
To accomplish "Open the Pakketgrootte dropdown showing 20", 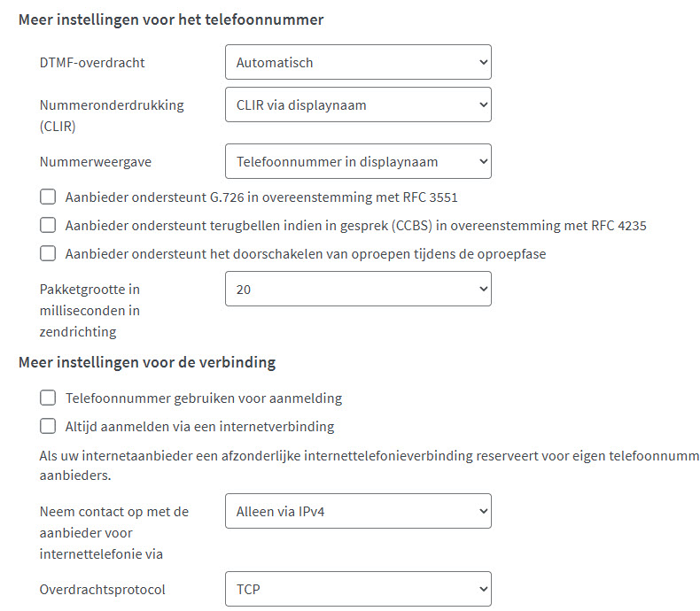I will click(358, 289).
